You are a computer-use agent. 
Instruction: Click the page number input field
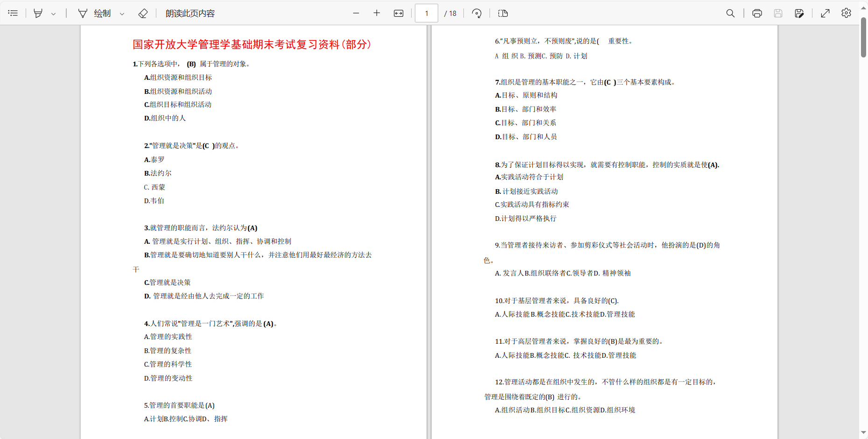(427, 13)
